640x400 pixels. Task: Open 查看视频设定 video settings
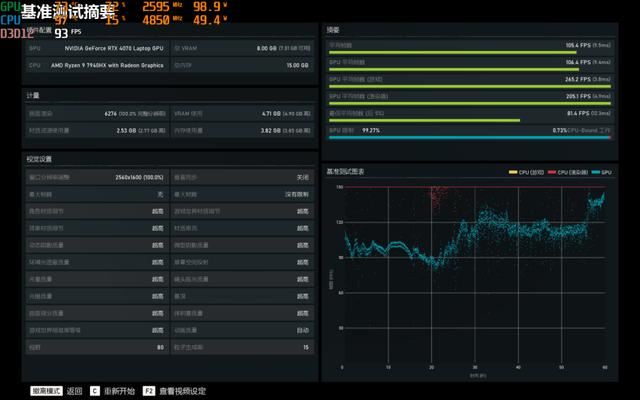point(183,391)
